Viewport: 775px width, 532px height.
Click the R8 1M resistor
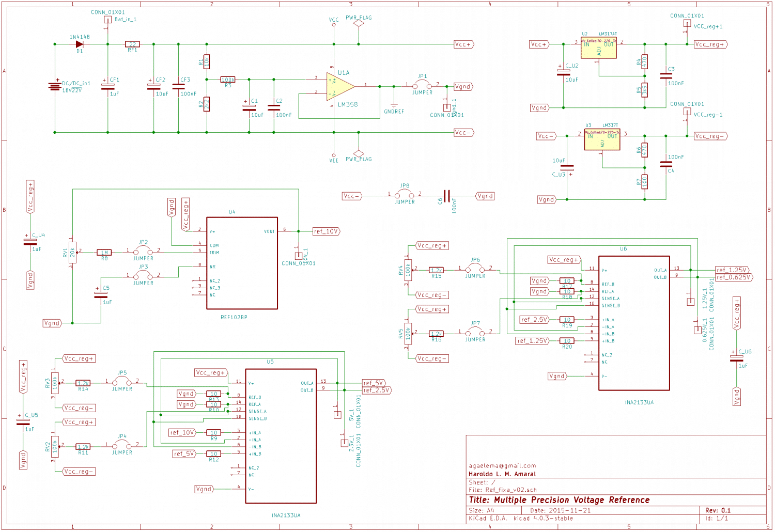(104, 253)
